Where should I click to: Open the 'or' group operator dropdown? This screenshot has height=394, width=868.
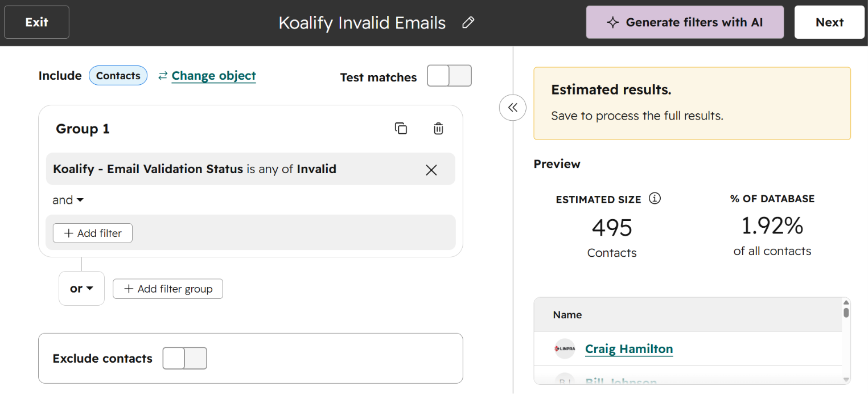82,289
